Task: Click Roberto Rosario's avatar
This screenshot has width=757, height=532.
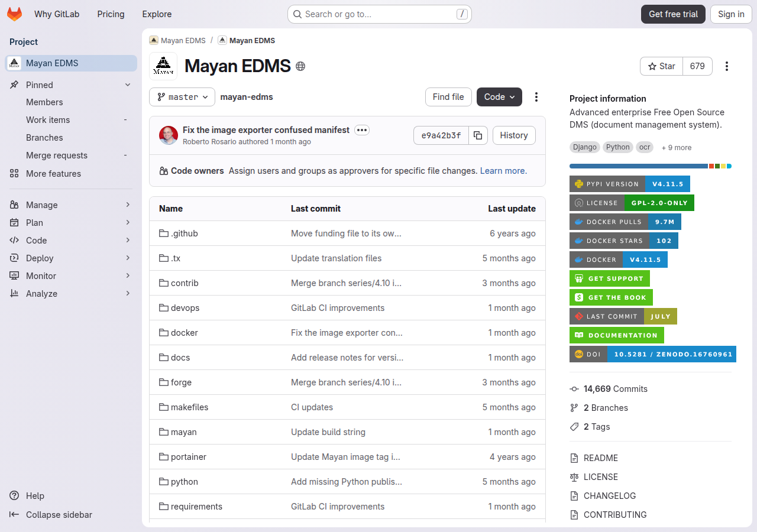Action: coord(169,135)
